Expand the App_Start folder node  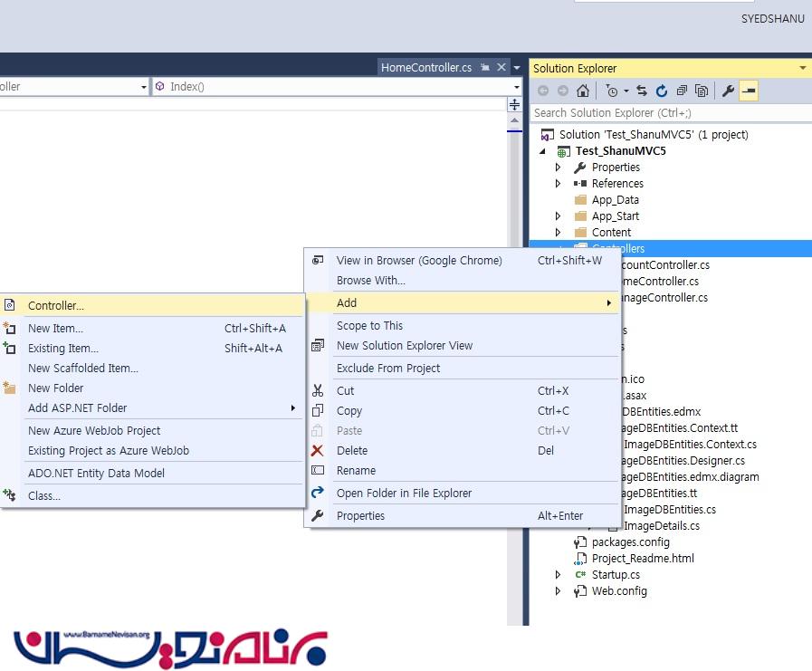[x=558, y=216]
